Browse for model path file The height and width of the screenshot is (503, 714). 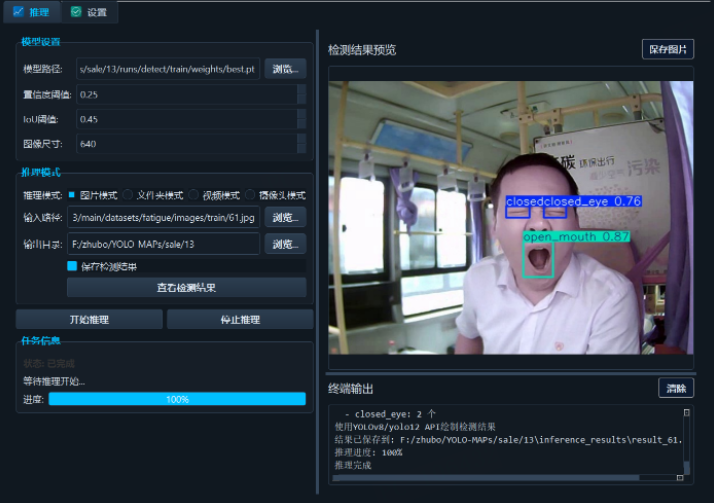click(286, 69)
